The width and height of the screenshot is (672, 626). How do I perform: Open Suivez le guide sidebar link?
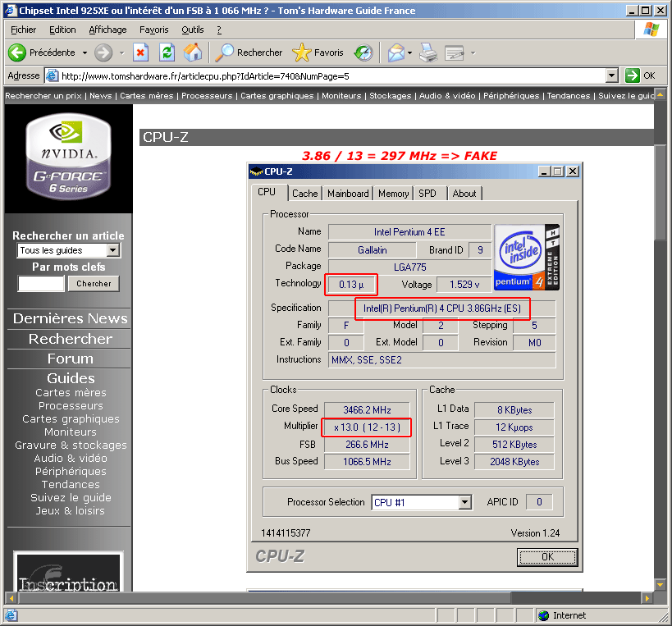[71, 497]
